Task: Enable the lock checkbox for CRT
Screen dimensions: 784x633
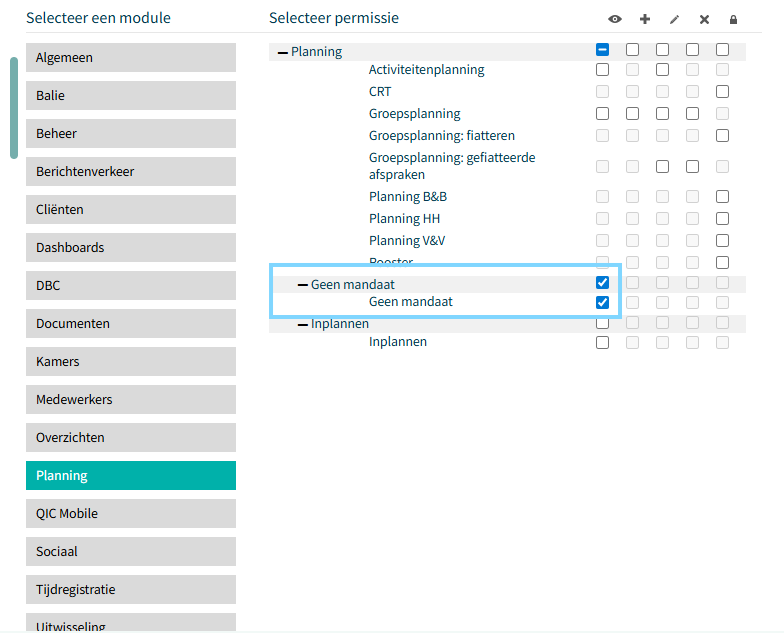Action: 722,92
